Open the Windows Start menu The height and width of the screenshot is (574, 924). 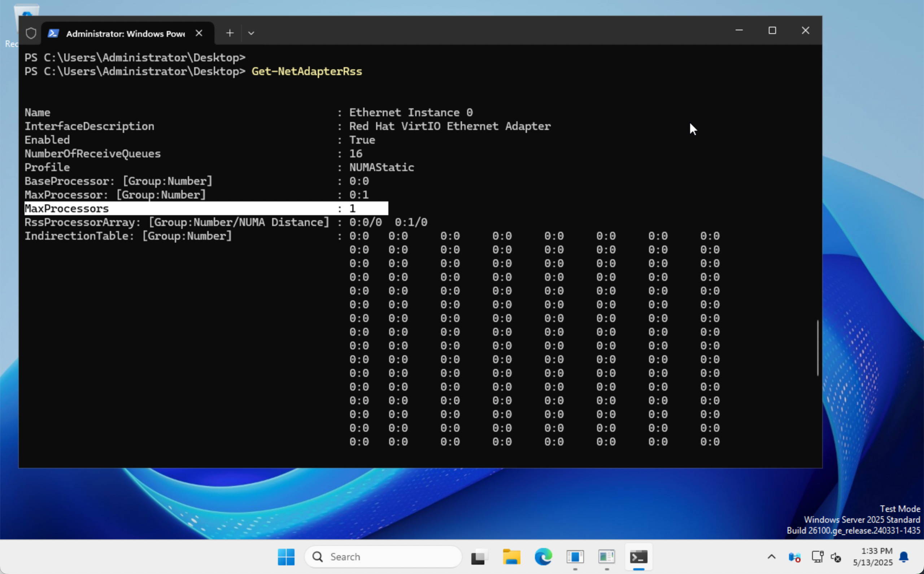[x=286, y=557]
